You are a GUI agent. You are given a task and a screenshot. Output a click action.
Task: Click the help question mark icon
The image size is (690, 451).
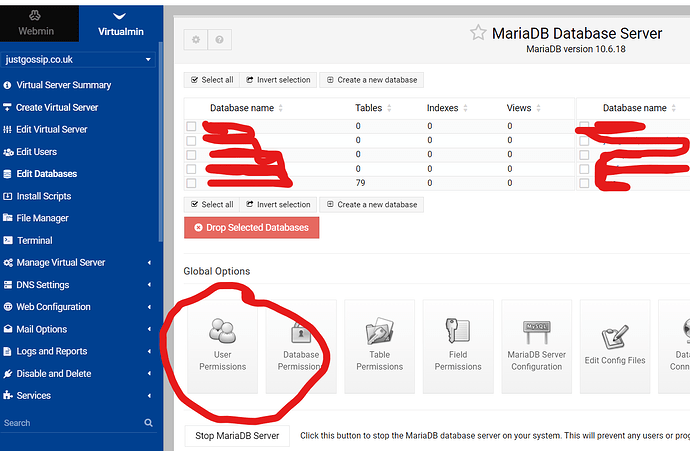(x=219, y=39)
